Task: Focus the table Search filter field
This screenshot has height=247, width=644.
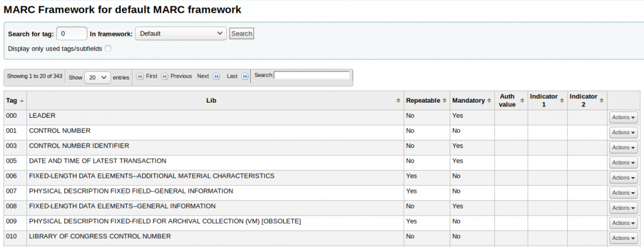Action: pos(312,76)
